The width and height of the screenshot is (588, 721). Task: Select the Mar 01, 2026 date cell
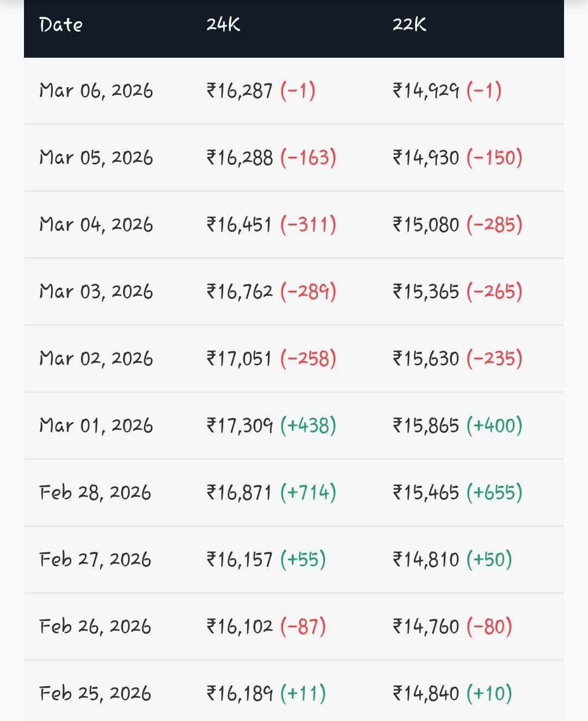click(96, 425)
